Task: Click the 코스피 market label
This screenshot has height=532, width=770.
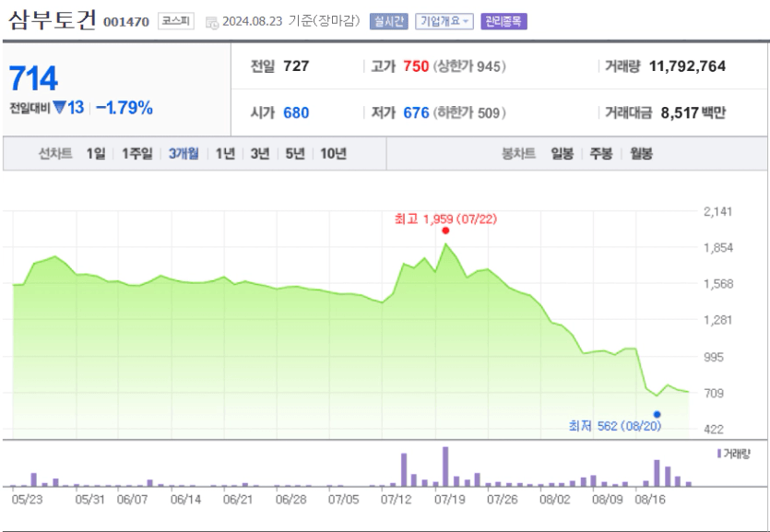Action: pyautogui.click(x=176, y=21)
